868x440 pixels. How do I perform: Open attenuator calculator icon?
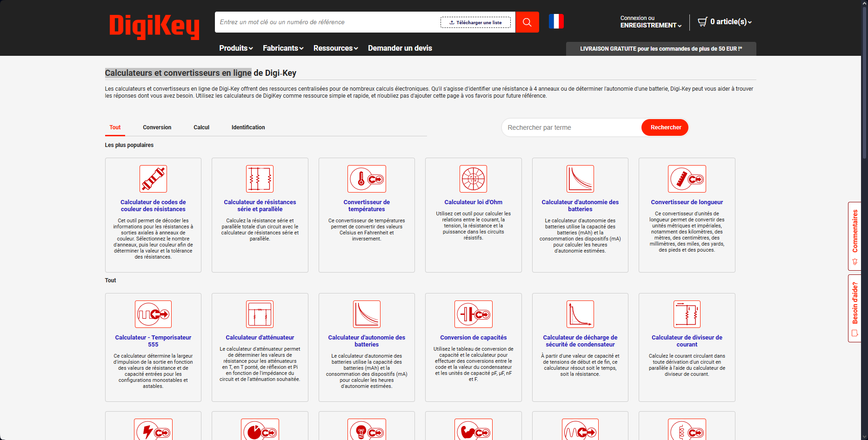tap(260, 314)
